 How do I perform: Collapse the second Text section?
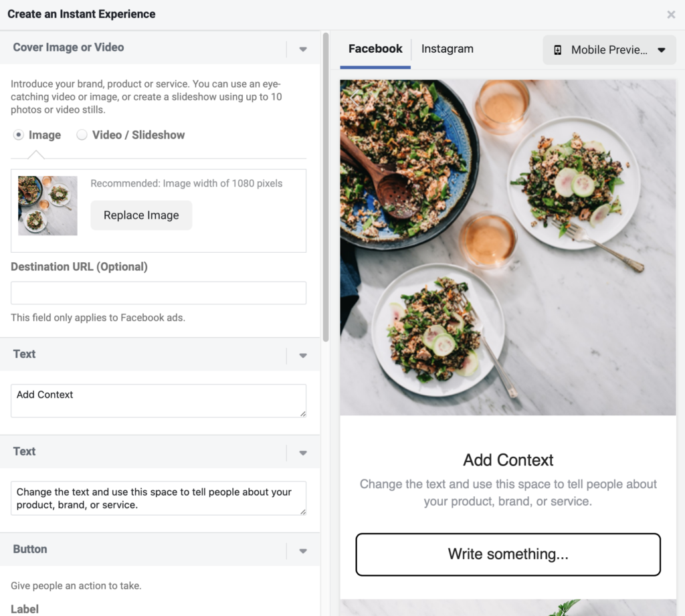302,452
